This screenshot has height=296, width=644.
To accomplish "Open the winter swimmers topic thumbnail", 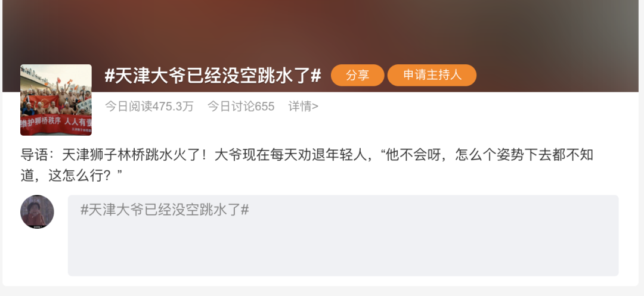I will click(x=56, y=99).
